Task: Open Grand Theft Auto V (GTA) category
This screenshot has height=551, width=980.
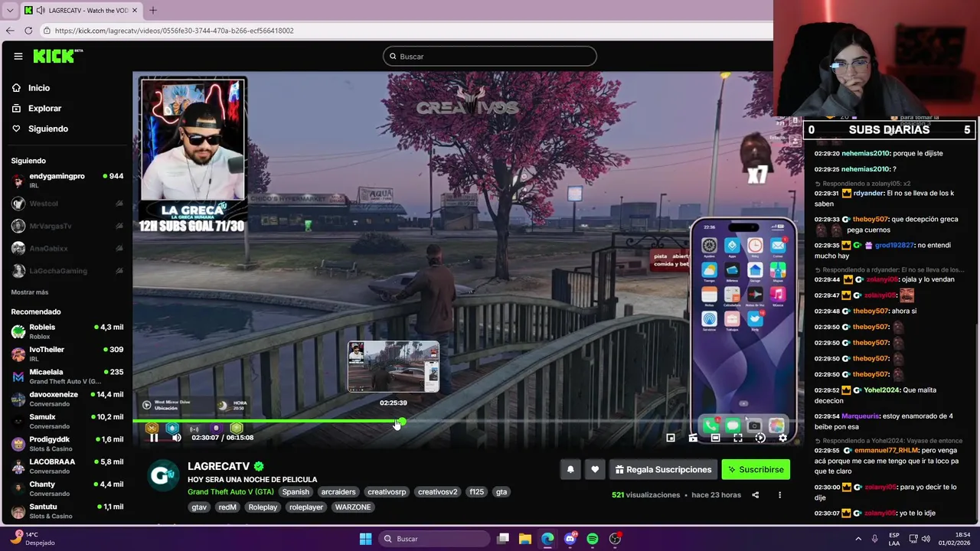Action: [230, 492]
